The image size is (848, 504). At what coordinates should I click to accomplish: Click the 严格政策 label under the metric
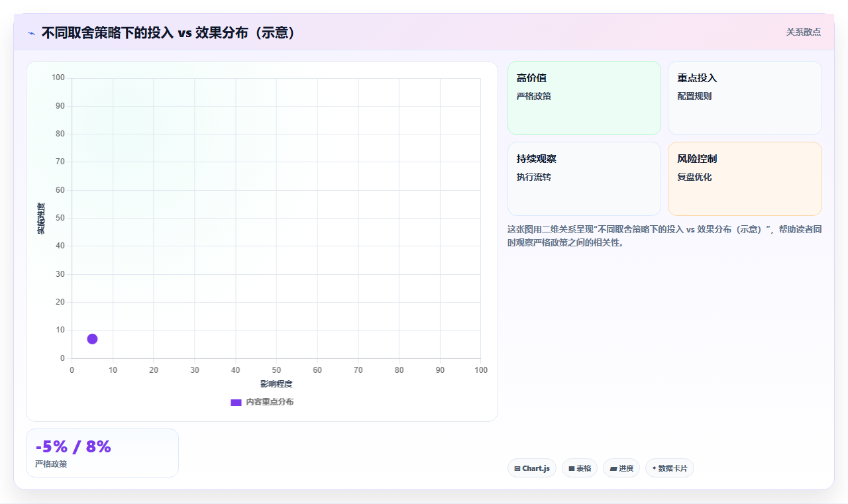pos(51,464)
